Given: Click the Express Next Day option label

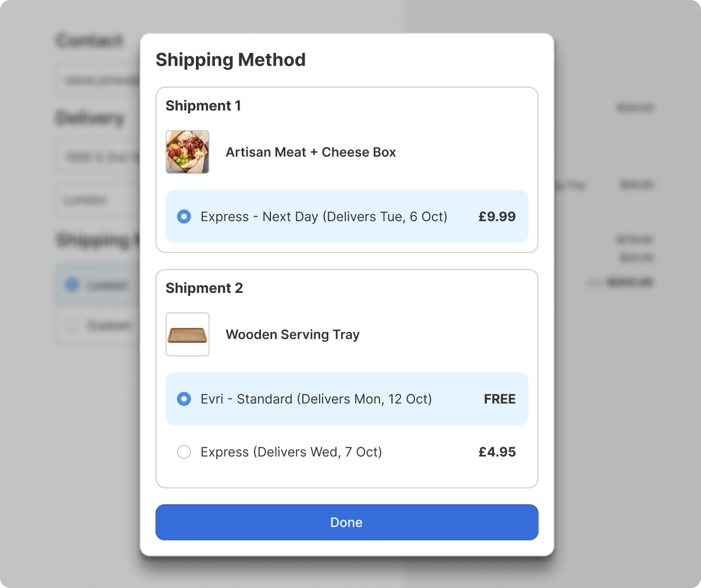Looking at the screenshot, I should pos(324,217).
